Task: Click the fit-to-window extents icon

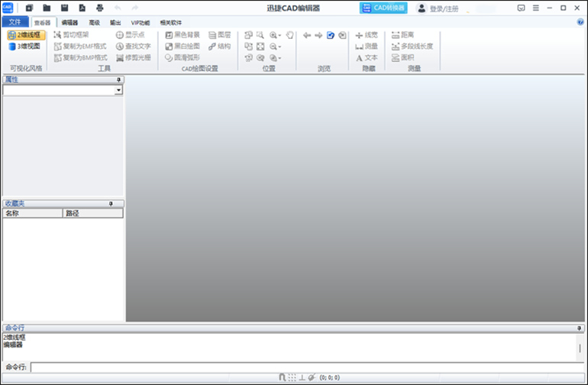Action: click(260, 47)
